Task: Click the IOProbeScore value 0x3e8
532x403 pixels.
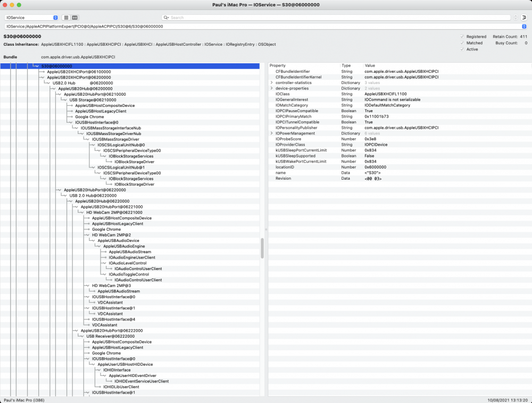Action: [x=370, y=139]
